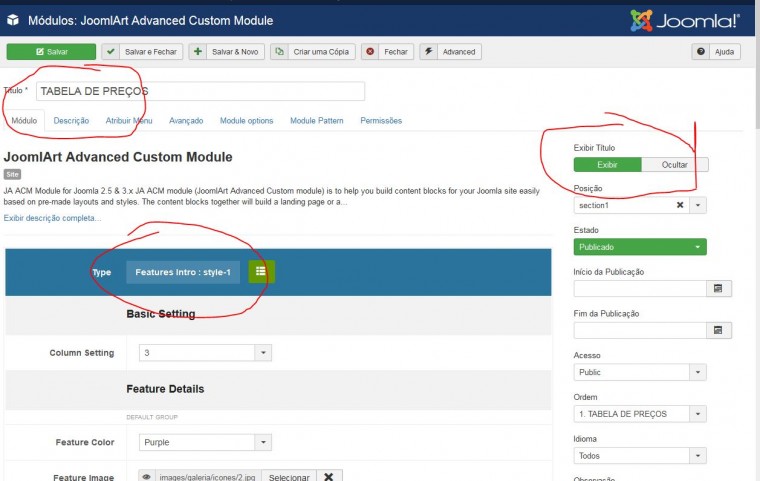Set Exibir Título to Ocultar
This screenshot has height=481, width=760.
(x=675, y=165)
